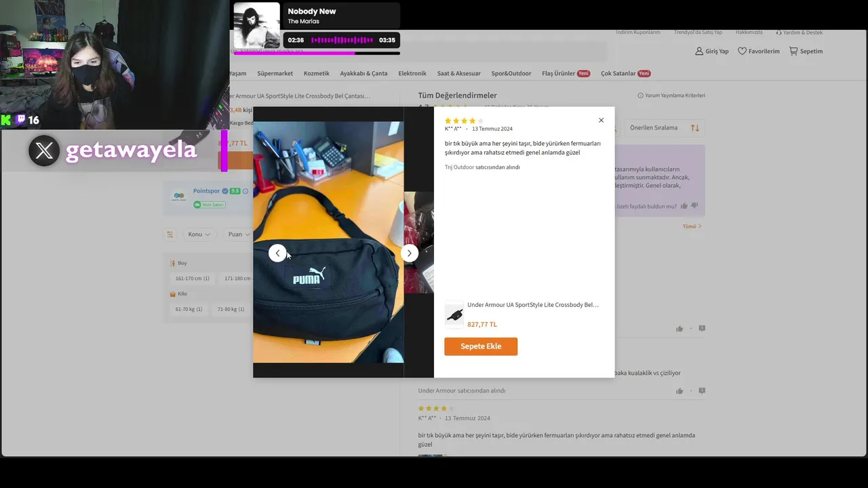The width and height of the screenshot is (868, 488).
Task: Open the Under Armour product title in the popup
Action: coord(533,305)
